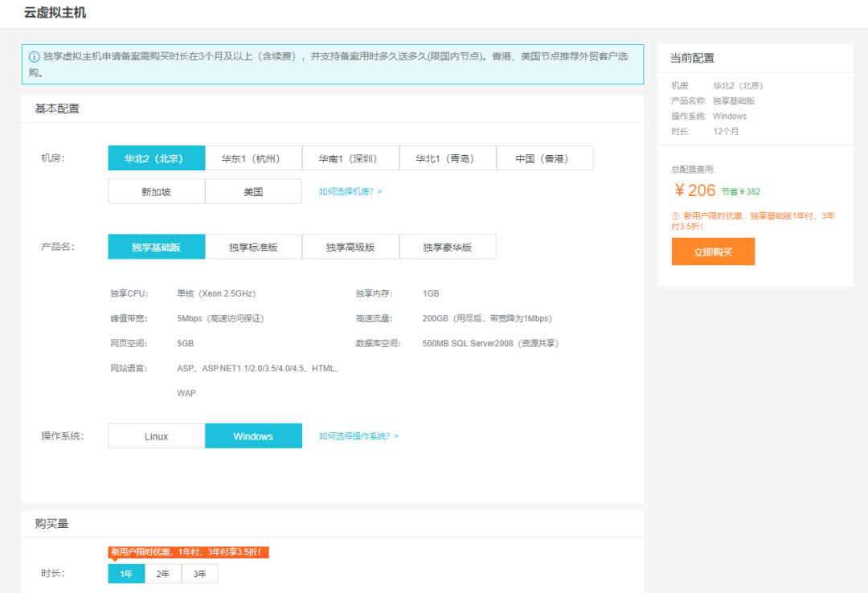Choose the 美国 data center
Image resolution: width=868 pixels, height=593 pixels.
click(253, 191)
